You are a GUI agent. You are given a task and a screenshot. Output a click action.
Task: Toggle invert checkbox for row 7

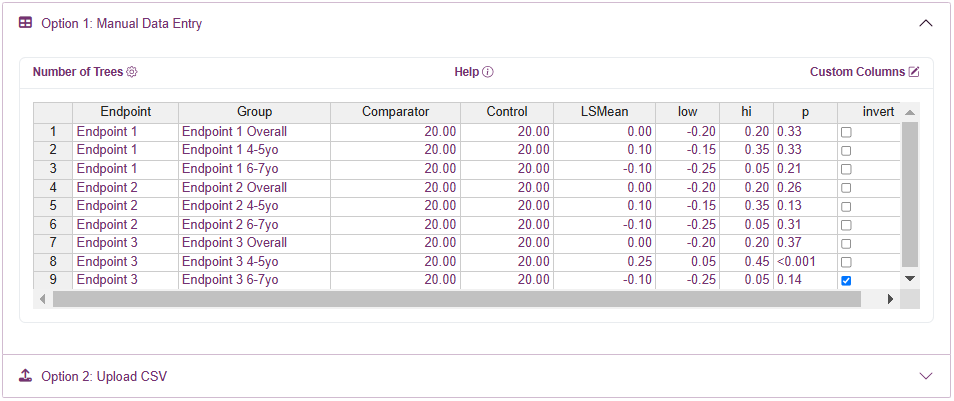(x=846, y=243)
